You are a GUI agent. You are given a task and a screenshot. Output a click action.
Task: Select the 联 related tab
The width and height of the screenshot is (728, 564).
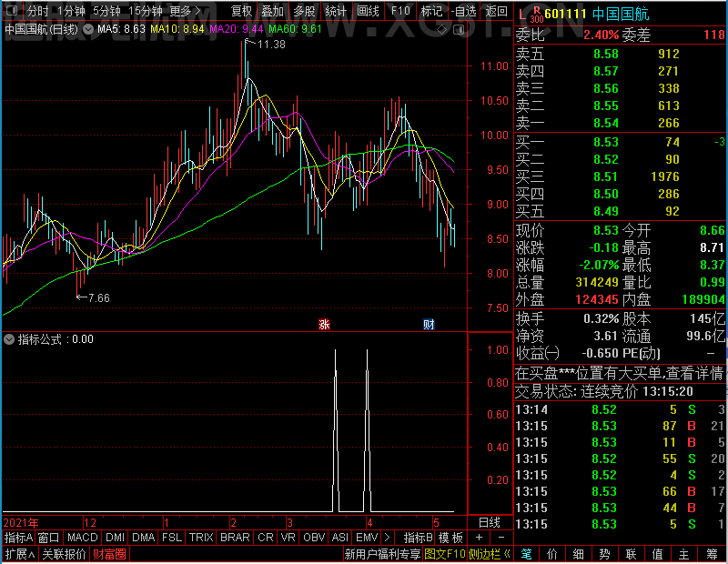coord(631,554)
